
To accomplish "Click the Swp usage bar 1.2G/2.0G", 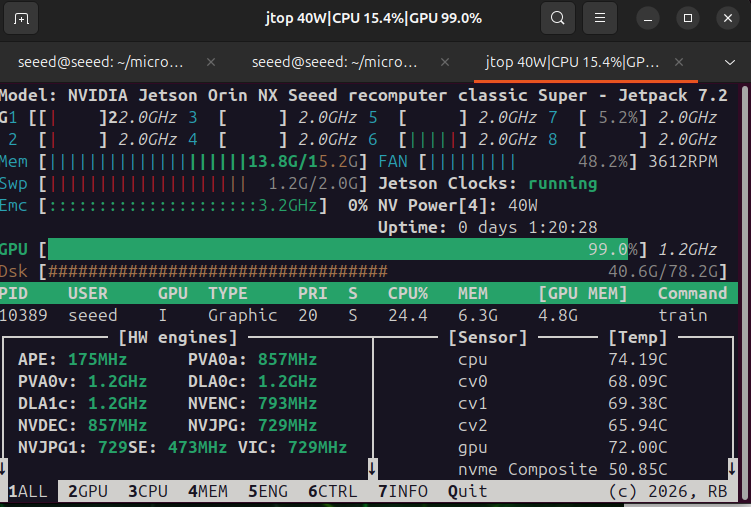I will pyautogui.click(x=204, y=184).
